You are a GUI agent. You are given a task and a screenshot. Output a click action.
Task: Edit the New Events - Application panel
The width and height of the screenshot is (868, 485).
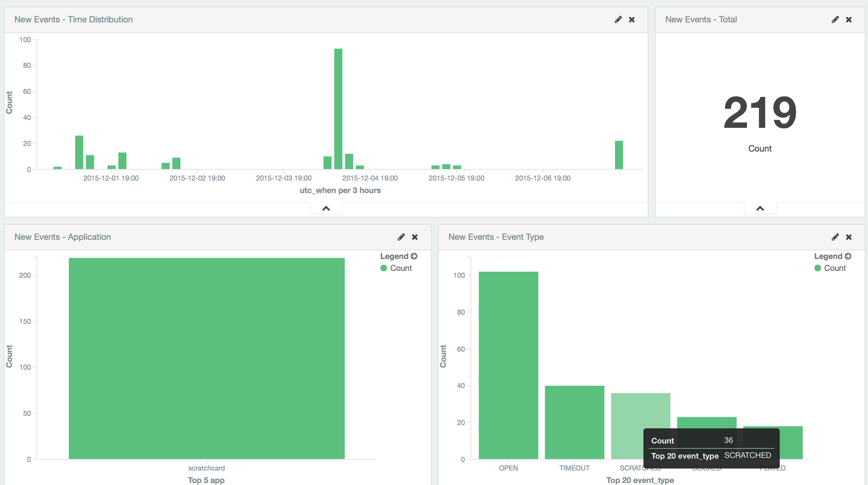coord(401,237)
